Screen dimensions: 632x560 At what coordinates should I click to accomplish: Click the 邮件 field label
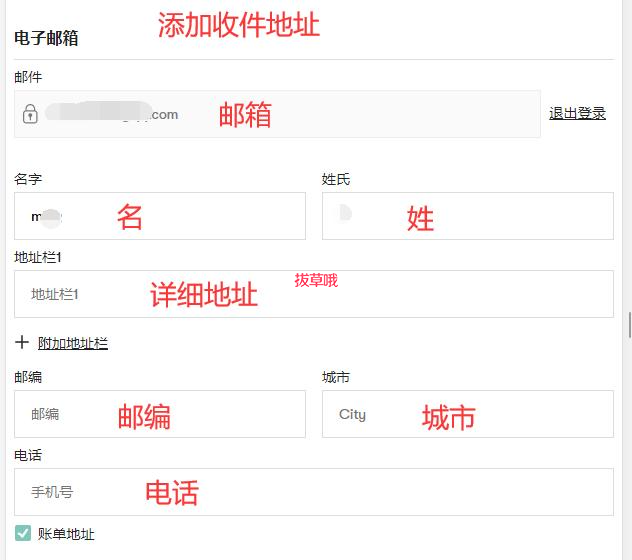click(28, 77)
